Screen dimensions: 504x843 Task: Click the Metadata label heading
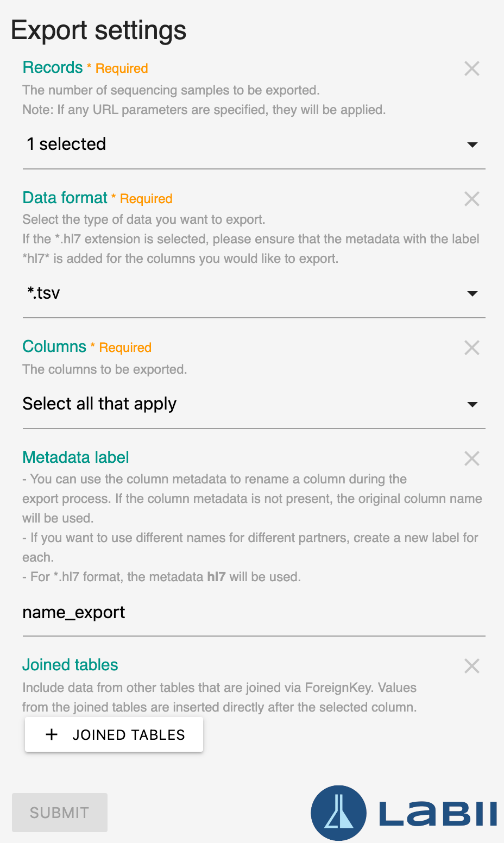75,457
